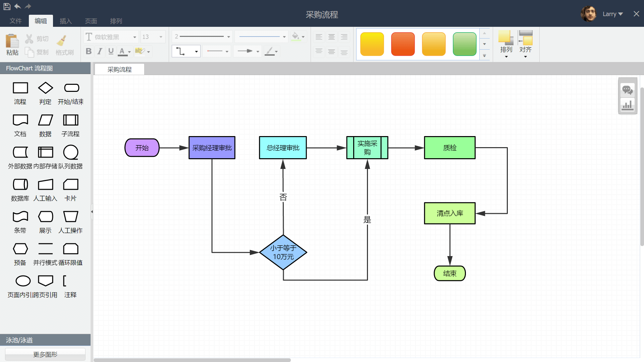The image size is (644, 362).
Task: Toggle italic text formatting
Action: coord(100,51)
